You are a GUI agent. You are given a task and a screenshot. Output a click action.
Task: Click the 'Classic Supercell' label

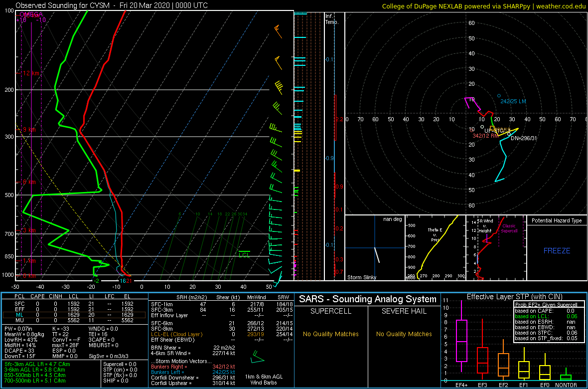pyautogui.click(x=509, y=228)
